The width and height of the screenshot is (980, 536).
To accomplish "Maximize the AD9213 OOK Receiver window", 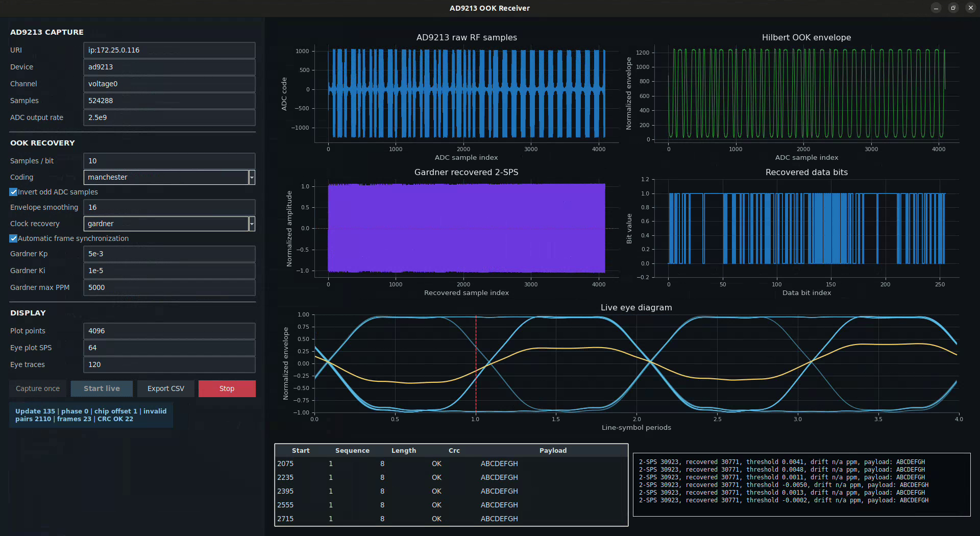I will point(953,8).
